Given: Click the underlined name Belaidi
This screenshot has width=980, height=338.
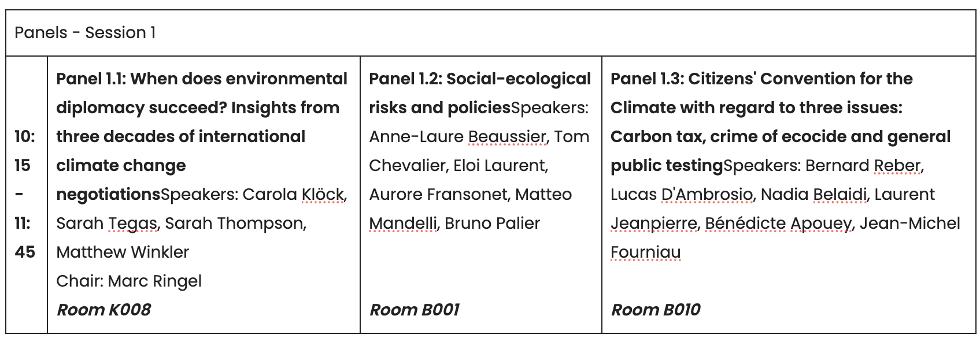Looking at the screenshot, I should coord(840,195).
